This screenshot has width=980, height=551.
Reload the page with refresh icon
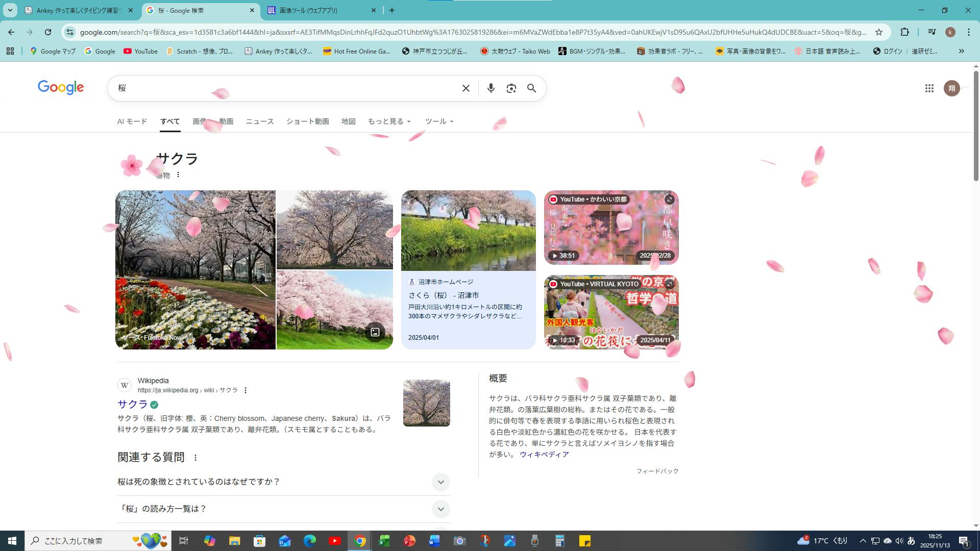[x=48, y=32]
